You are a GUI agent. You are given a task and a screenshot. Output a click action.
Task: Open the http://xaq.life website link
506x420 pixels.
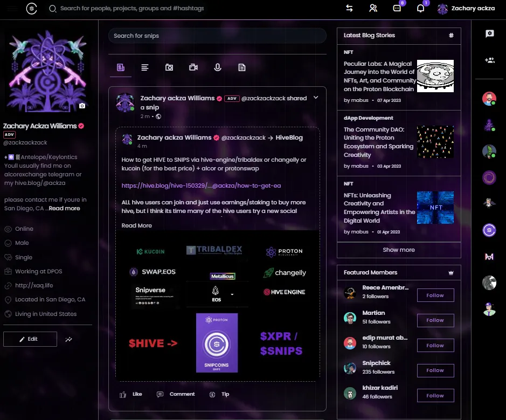[34, 285]
